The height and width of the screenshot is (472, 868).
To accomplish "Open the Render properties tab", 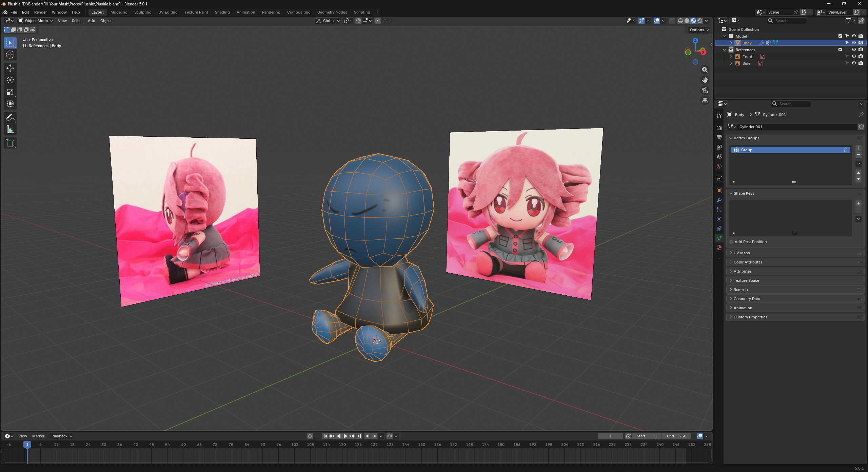I will coord(719,128).
